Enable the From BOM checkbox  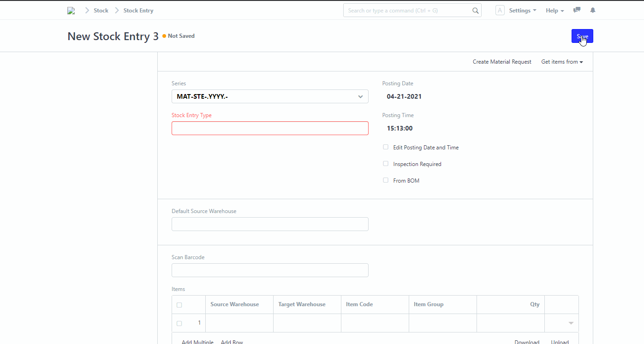tap(386, 180)
